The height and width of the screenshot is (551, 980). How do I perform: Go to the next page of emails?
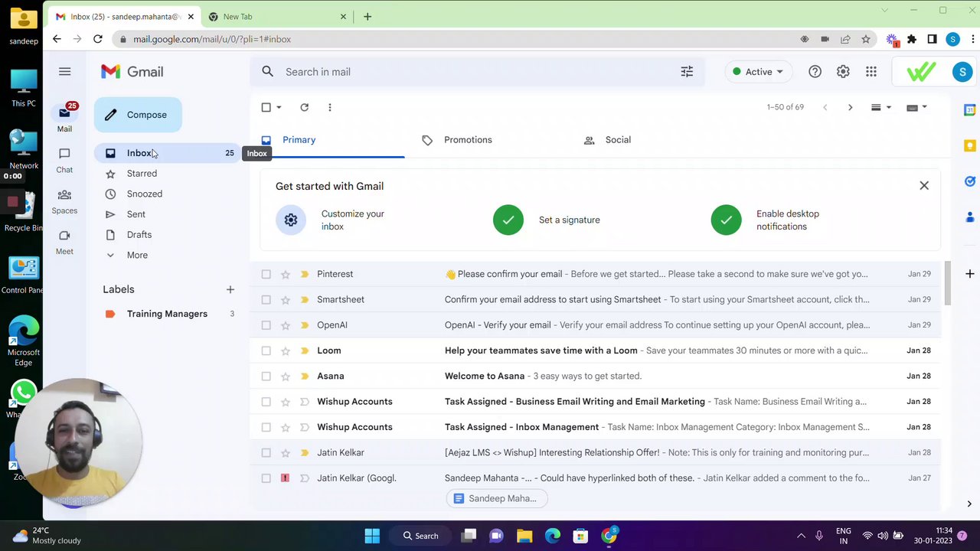click(x=850, y=108)
